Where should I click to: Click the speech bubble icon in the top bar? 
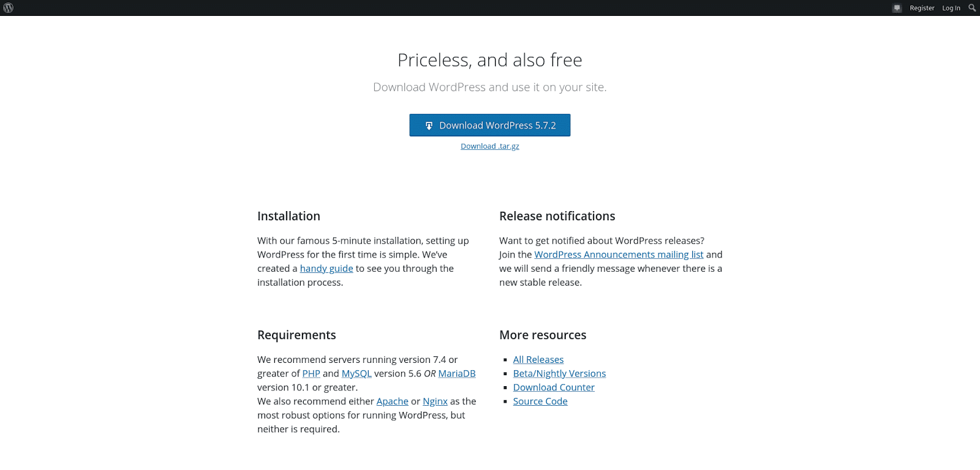pos(897,7)
